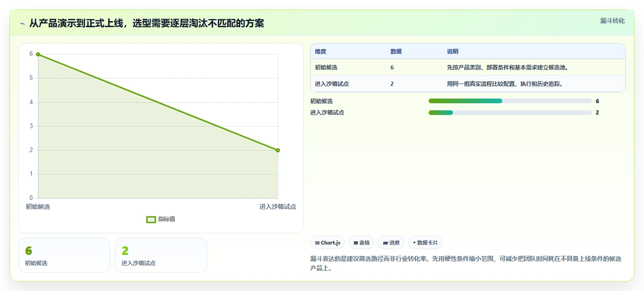Select the 进入沙箱试点 table row cell
This screenshot has width=644, height=291.
(332, 84)
